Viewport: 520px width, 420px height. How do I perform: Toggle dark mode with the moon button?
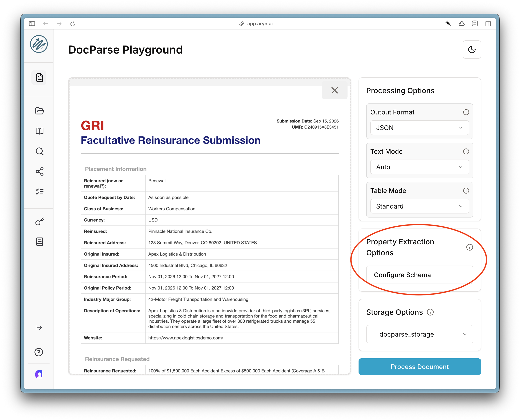[471, 49]
